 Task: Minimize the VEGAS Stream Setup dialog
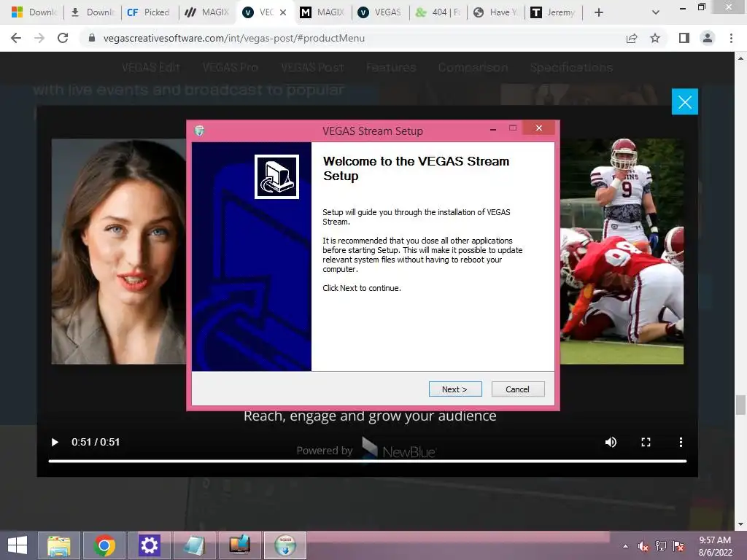493,128
